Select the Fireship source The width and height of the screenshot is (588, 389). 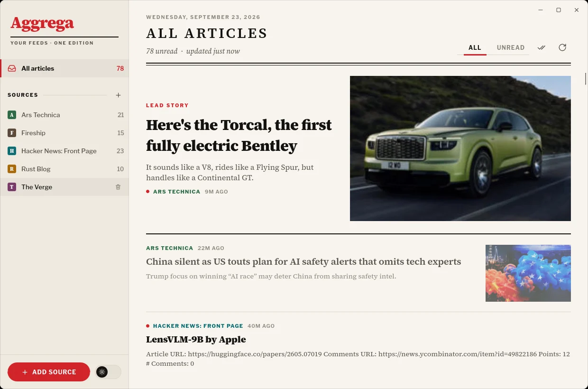click(64, 133)
